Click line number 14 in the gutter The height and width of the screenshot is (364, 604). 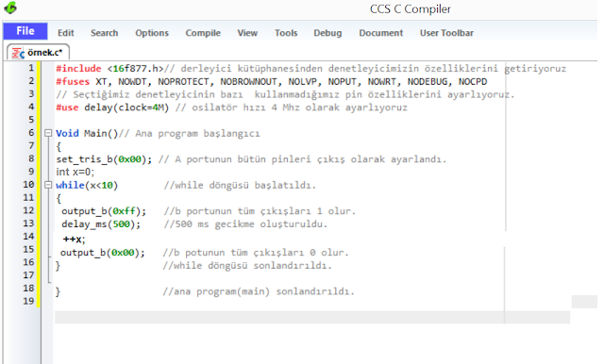click(28, 237)
